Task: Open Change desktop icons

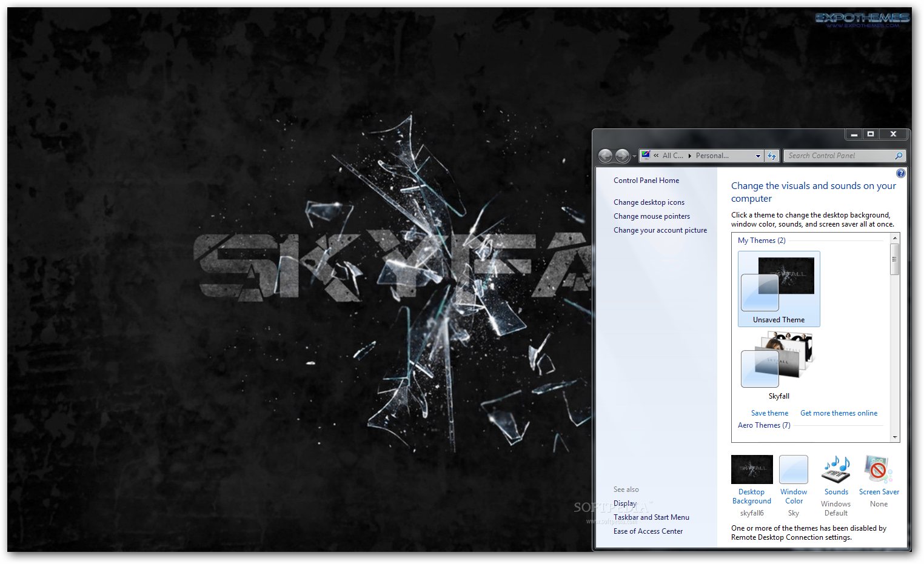Action: (649, 202)
